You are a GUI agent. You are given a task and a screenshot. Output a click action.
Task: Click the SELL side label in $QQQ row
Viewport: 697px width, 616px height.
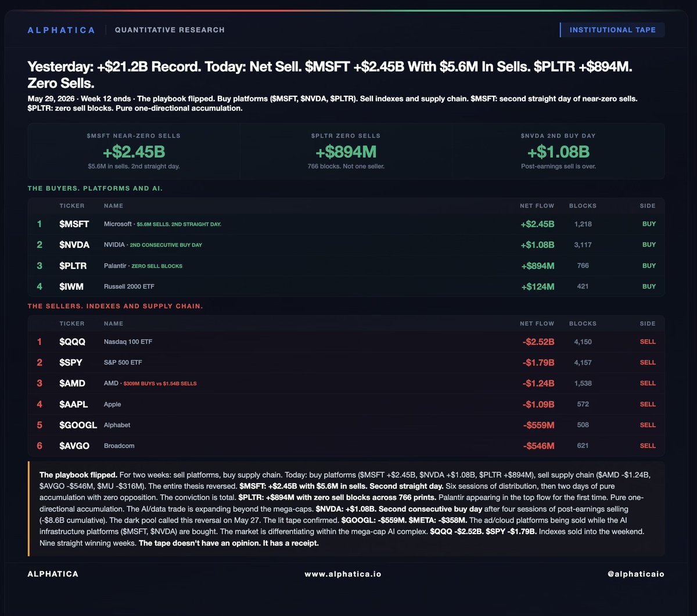click(x=648, y=342)
